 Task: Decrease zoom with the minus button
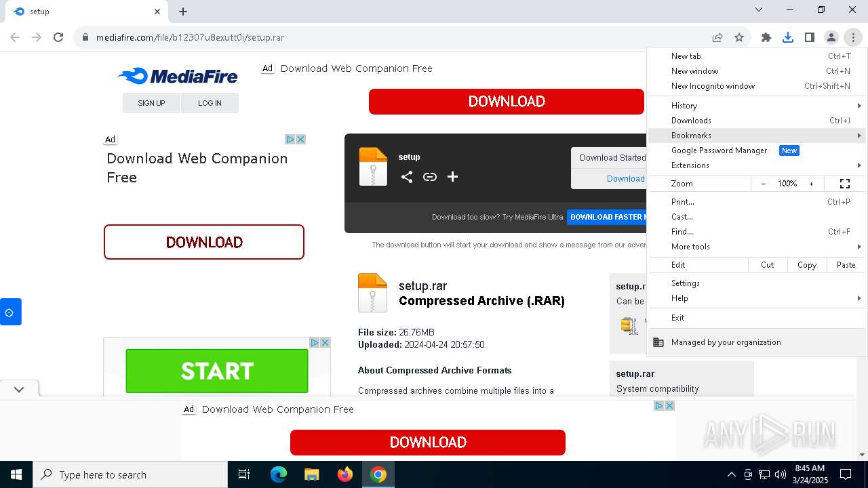click(764, 184)
